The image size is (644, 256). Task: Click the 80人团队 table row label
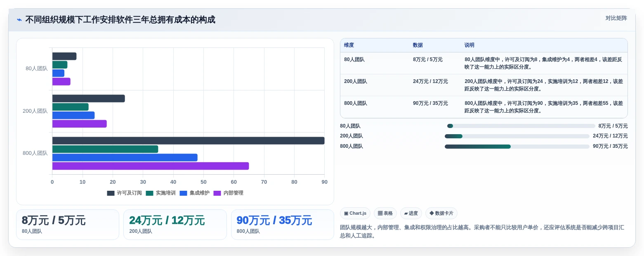tap(354, 59)
